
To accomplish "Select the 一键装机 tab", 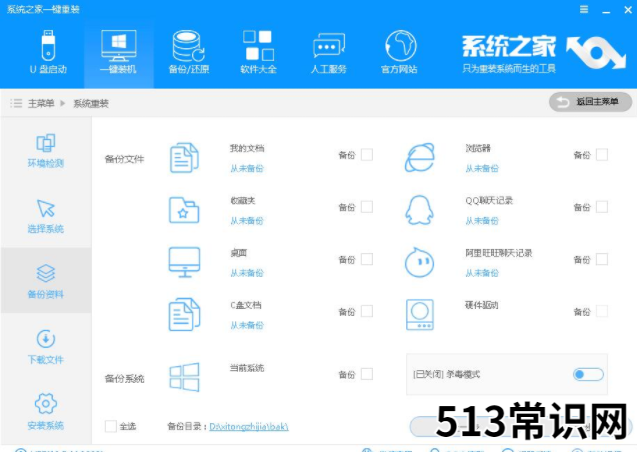I will (119, 52).
